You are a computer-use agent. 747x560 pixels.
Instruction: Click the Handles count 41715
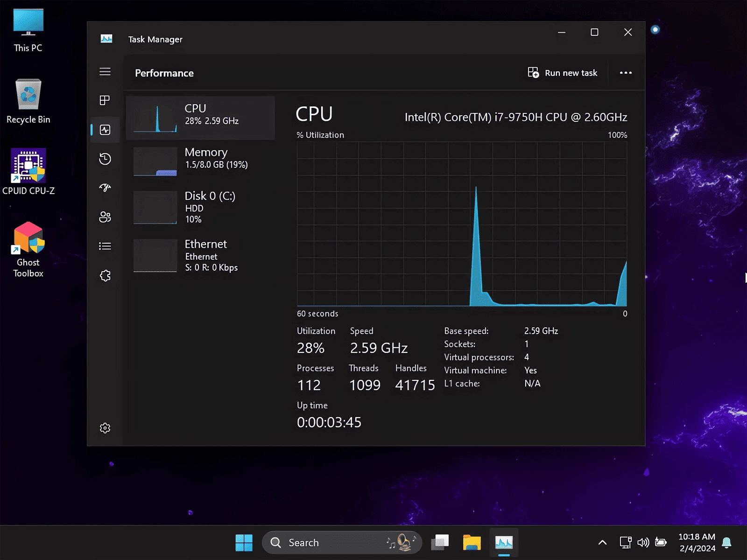pyautogui.click(x=415, y=385)
